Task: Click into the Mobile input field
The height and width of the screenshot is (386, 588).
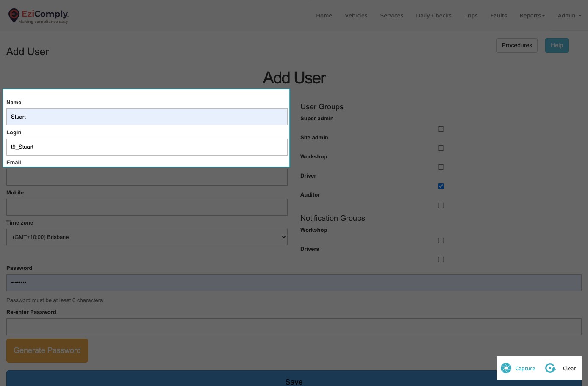Action: [x=147, y=207]
